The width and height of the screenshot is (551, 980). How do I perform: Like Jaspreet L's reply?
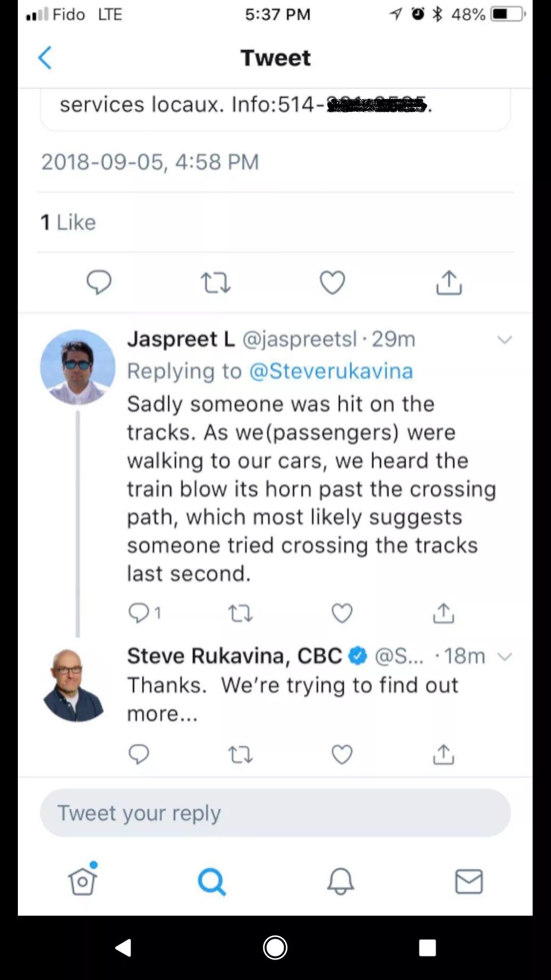(x=342, y=612)
